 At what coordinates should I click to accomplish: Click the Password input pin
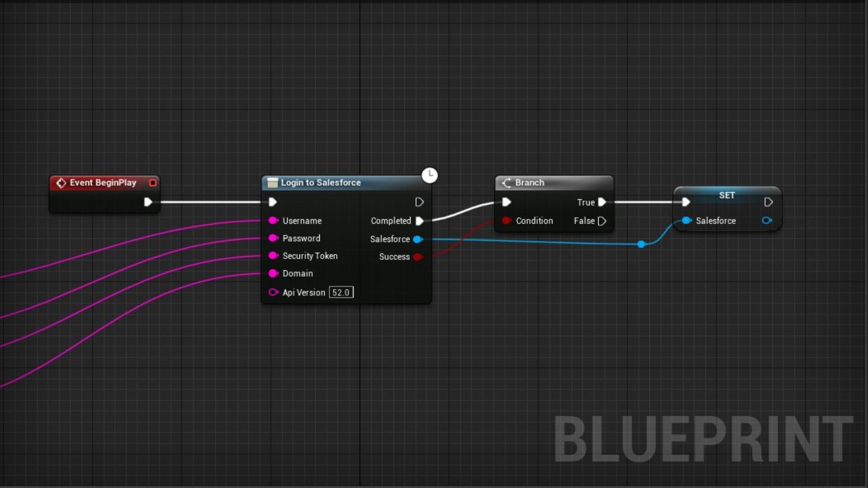click(273, 238)
